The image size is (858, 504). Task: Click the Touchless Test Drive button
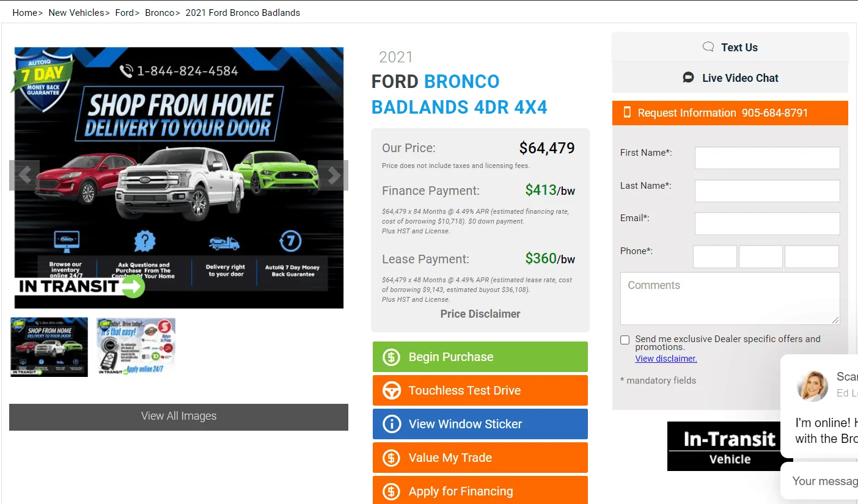click(x=480, y=390)
